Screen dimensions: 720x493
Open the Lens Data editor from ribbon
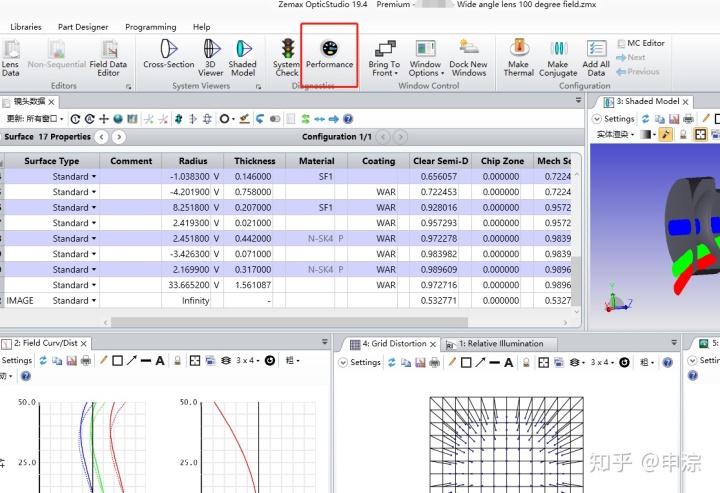[10, 57]
